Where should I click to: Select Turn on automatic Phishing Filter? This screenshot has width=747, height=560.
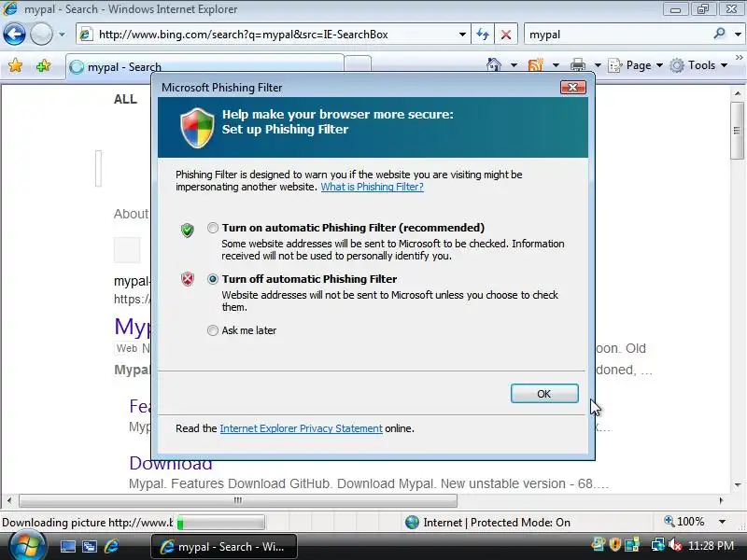[213, 228]
